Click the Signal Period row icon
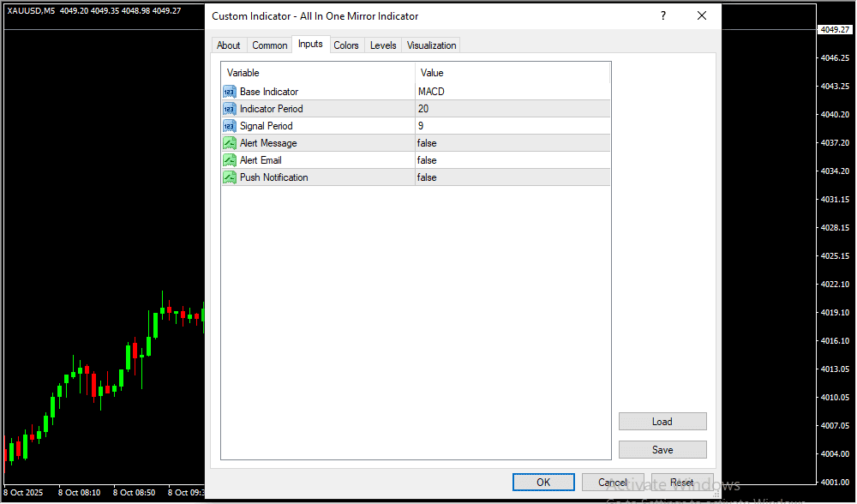Viewport: 857px width, 504px height. pos(229,126)
